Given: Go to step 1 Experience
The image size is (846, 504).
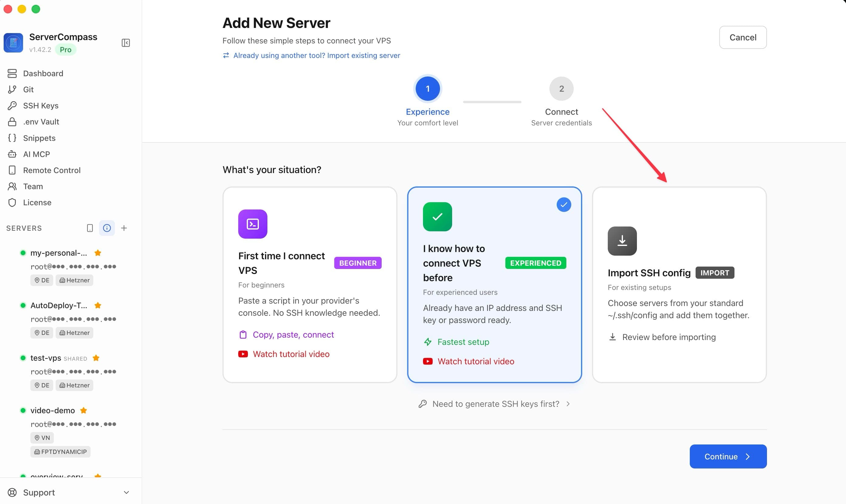Looking at the screenshot, I should coord(428,89).
